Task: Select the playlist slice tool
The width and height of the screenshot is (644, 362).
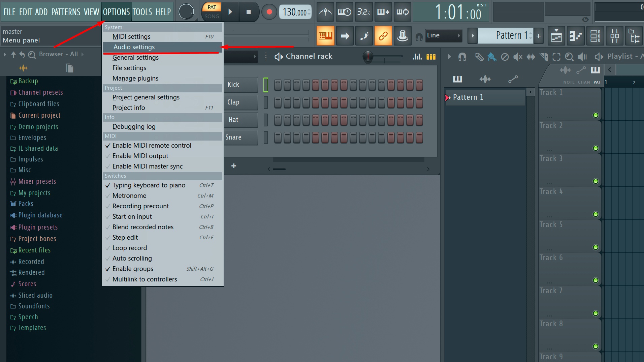Action: click(544, 57)
